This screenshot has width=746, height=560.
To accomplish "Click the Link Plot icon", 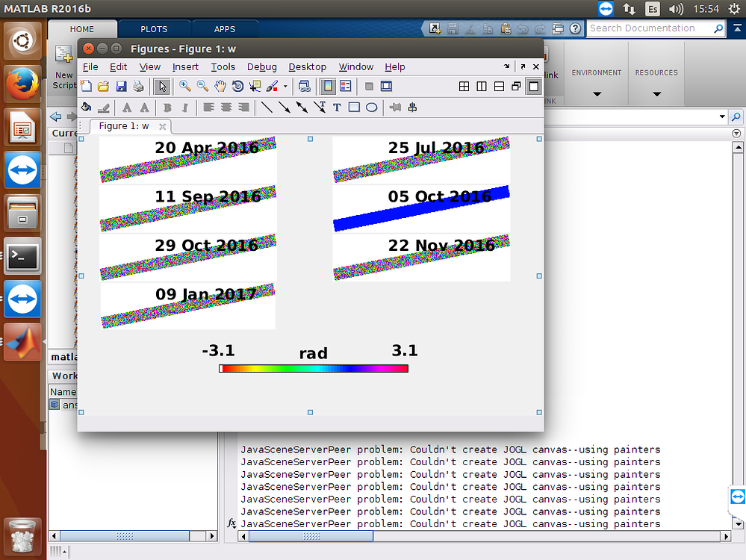I will [x=305, y=86].
